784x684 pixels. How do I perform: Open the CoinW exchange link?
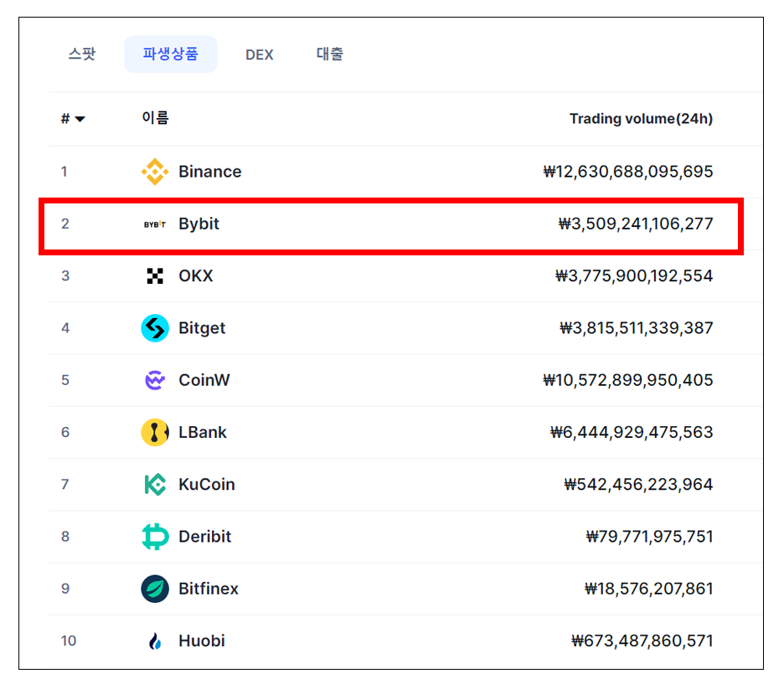[204, 380]
